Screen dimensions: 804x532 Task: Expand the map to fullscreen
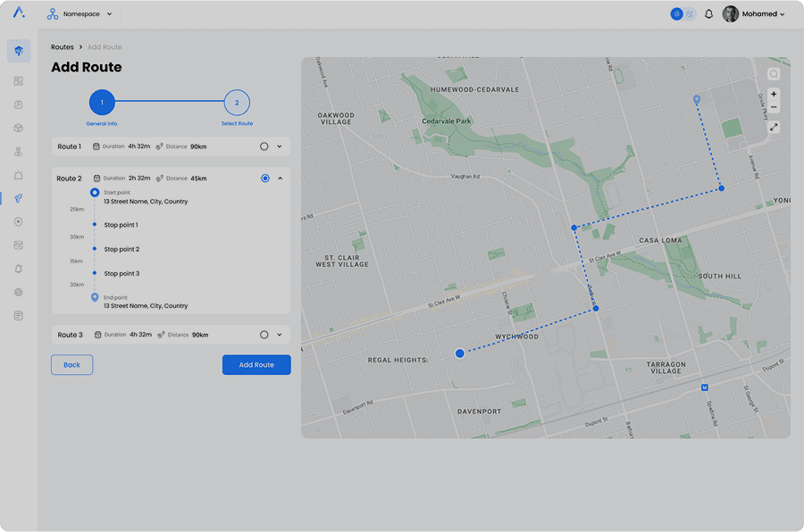[x=774, y=127]
